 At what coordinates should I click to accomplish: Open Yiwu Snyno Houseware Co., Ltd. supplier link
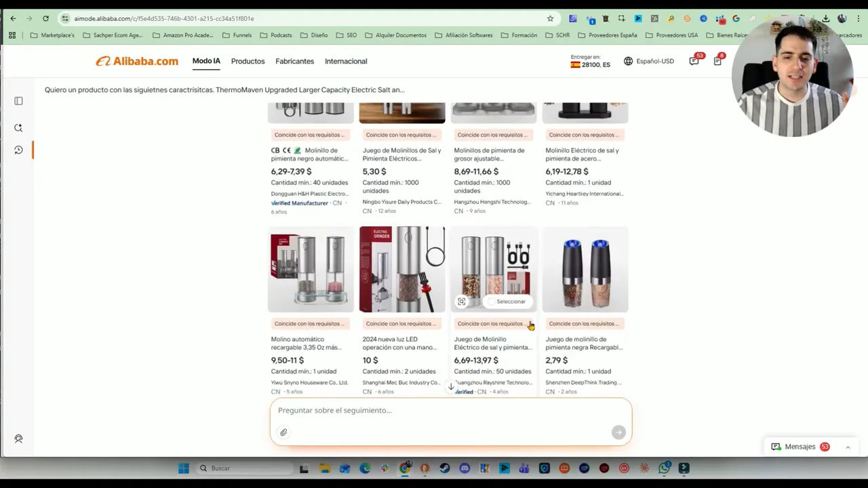pyautogui.click(x=309, y=382)
